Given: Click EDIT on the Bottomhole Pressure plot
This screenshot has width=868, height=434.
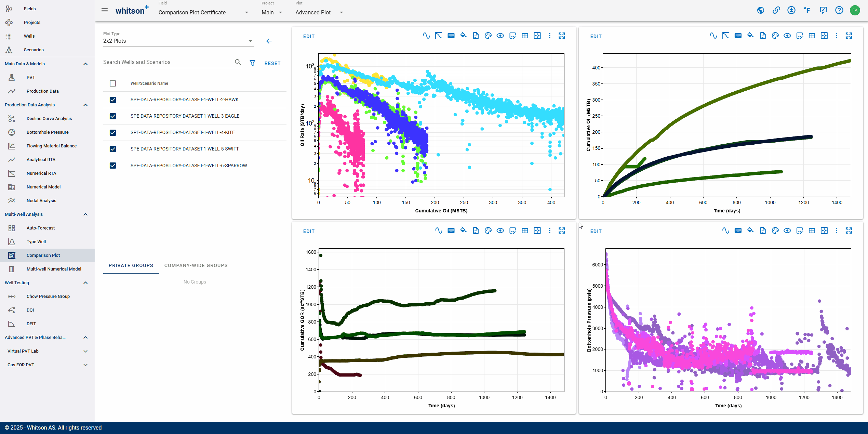Looking at the screenshot, I should 596,231.
